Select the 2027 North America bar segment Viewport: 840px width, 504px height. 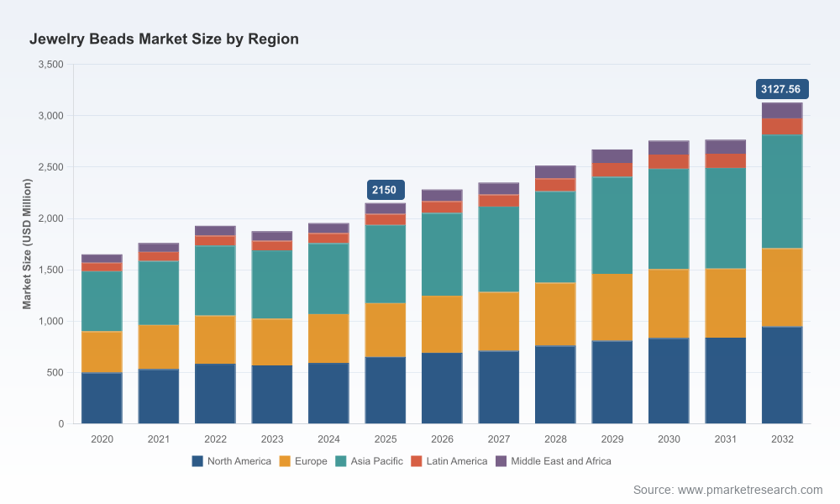click(499, 387)
